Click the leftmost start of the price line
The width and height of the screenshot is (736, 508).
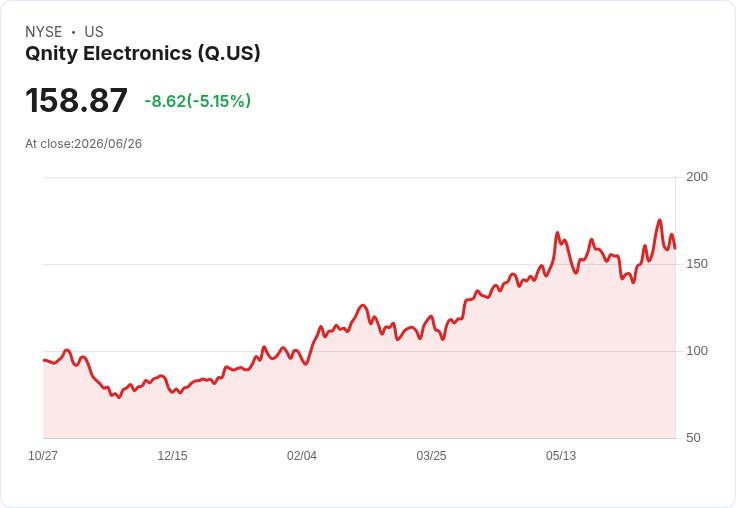tap(44, 360)
